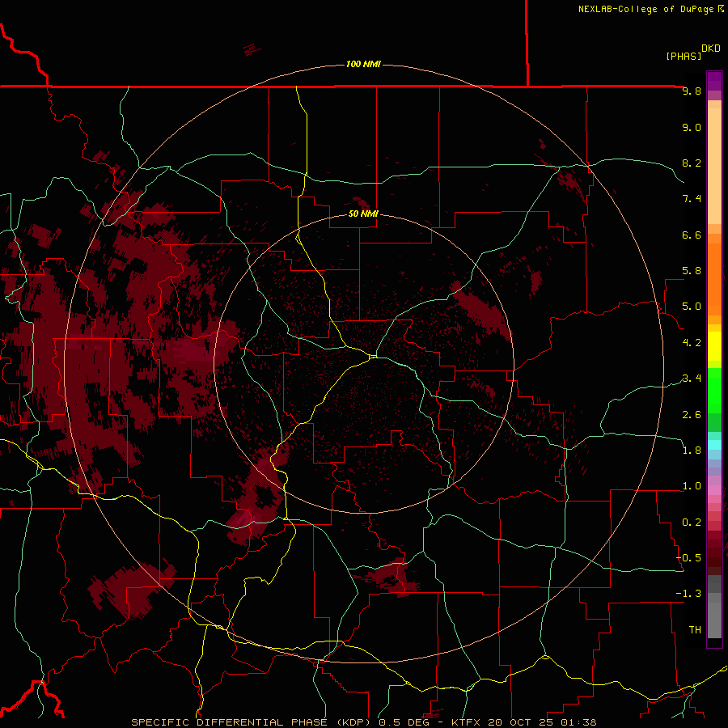
Task: Click the 2.6 scale value
Action: point(692,414)
